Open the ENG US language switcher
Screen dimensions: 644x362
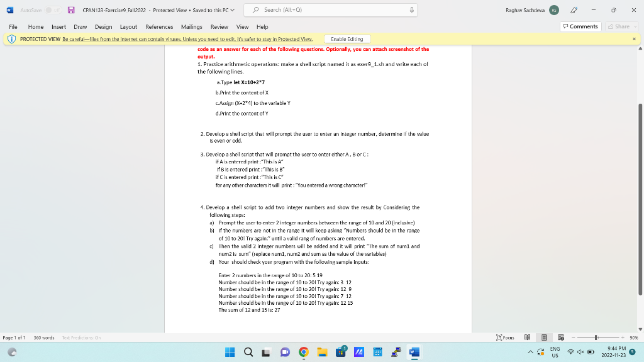tap(554, 352)
